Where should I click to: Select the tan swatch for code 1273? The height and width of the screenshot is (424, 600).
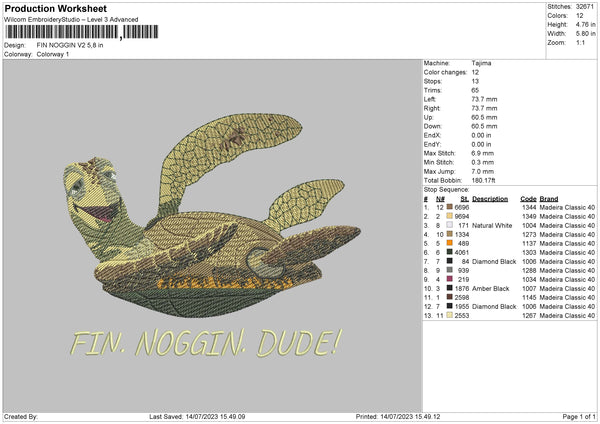point(450,234)
